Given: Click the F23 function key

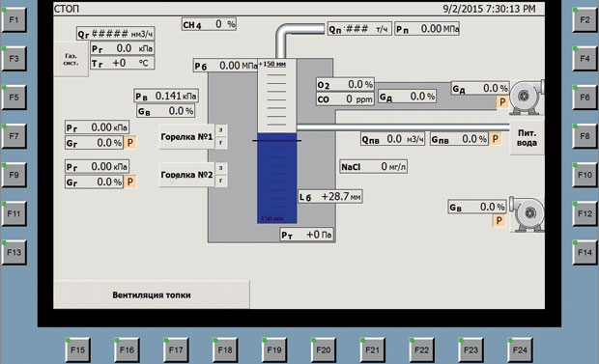Looking at the screenshot, I should tap(471, 350).
